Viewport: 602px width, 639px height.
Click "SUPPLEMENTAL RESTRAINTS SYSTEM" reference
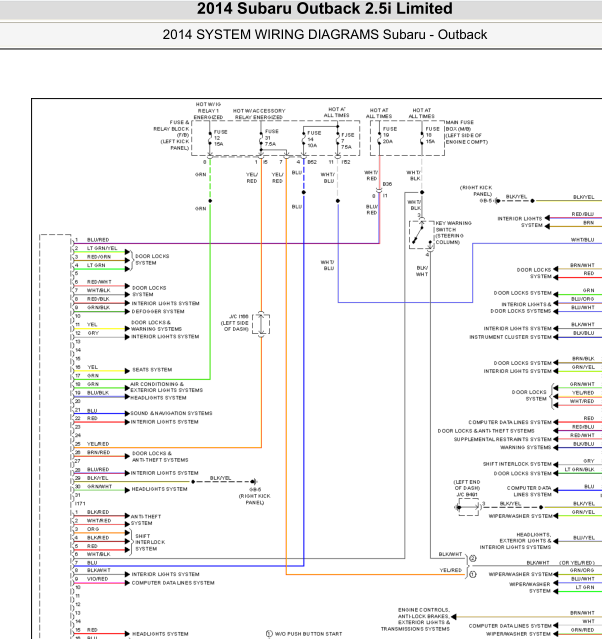[x=502, y=439]
